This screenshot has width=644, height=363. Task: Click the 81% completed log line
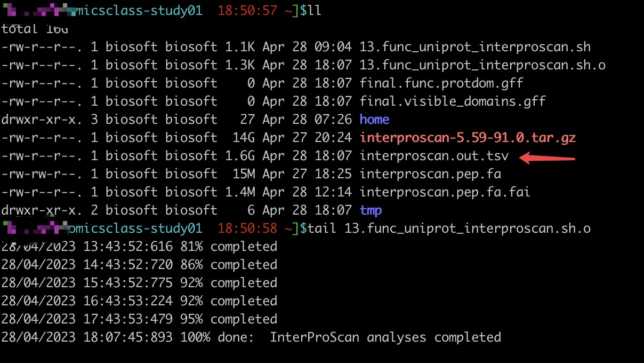click(139, 247)
